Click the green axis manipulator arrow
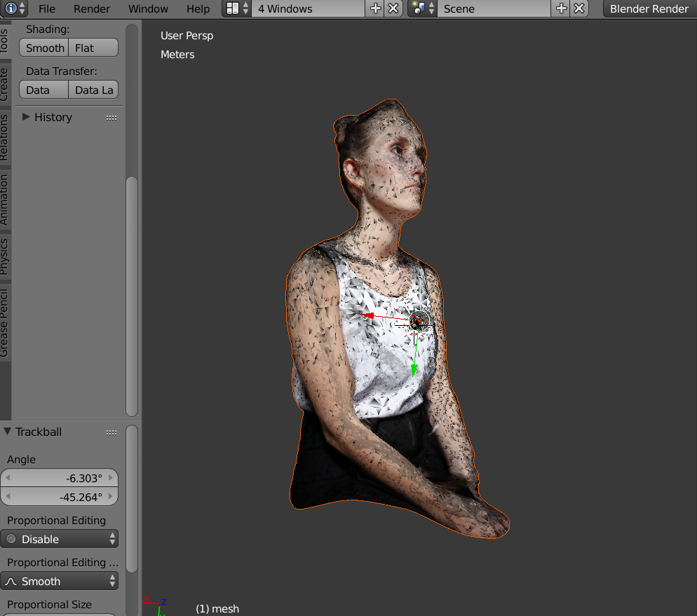This screenshot has width=697, height=616. click(414, 369)
